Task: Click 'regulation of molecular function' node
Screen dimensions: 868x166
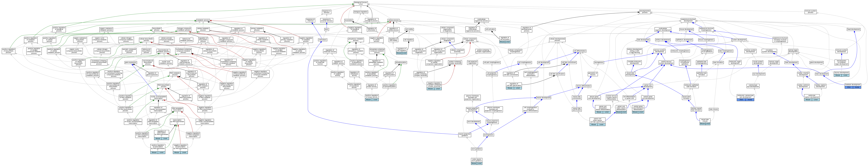Action: coord(330,51)
